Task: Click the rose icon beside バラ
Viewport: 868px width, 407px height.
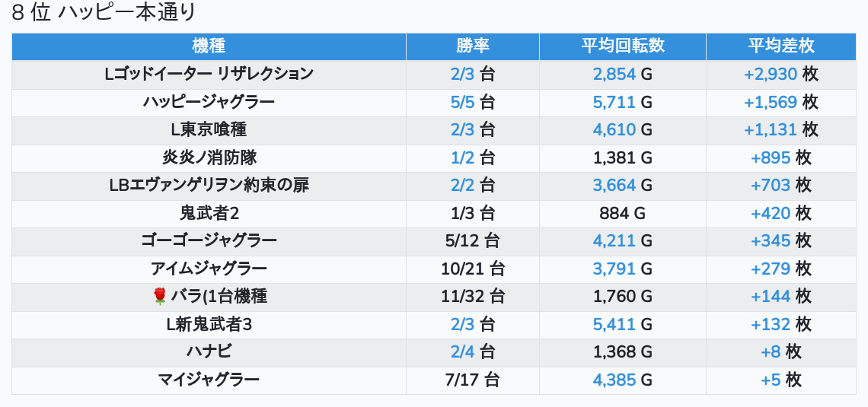Action: pyautogui.click(x=159, y=296)
